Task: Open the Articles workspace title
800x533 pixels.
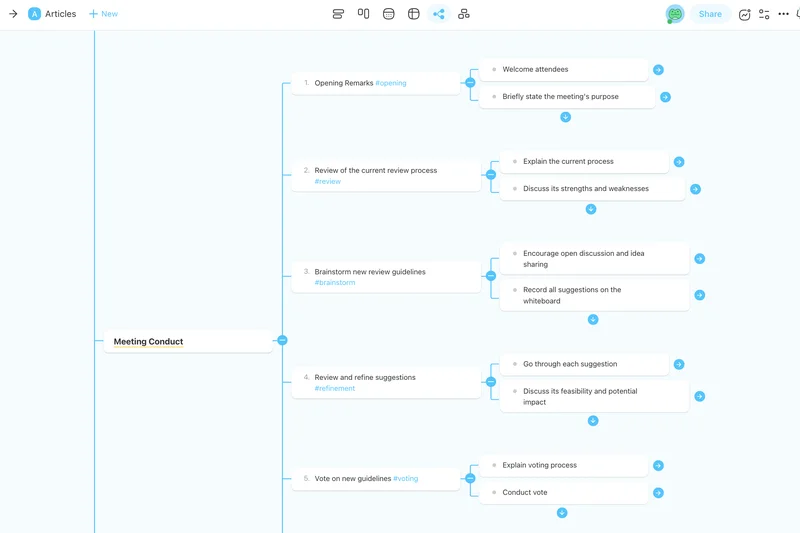Action: (x=60, y=14)
